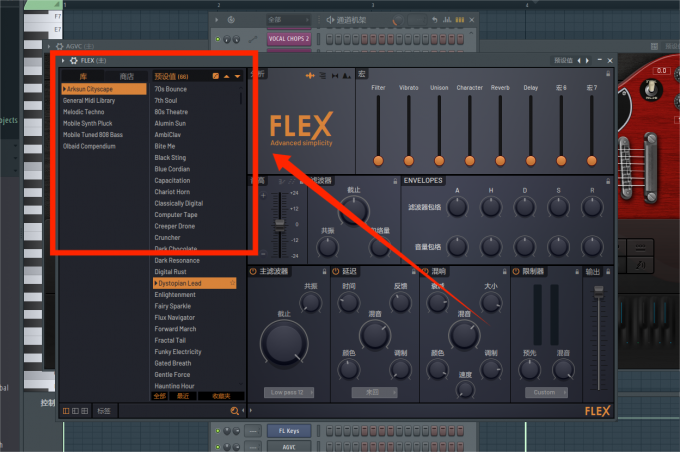Choose General Midi Library pack
Screen dimensions: 680x452
pyautogui.click(x=89, y=101)
